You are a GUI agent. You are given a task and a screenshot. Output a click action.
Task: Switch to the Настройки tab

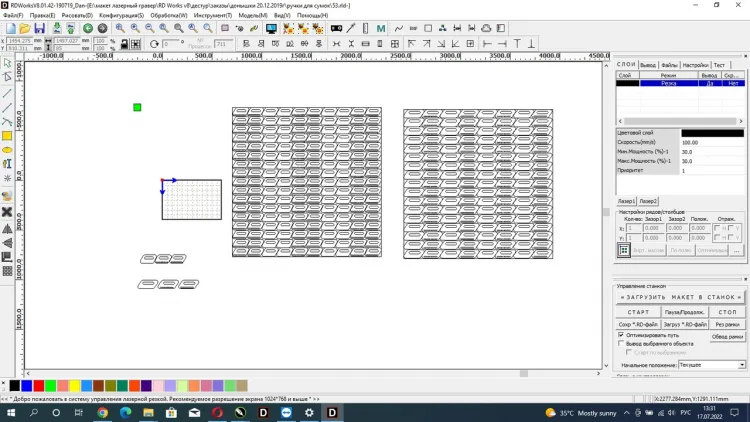(695, 65)
